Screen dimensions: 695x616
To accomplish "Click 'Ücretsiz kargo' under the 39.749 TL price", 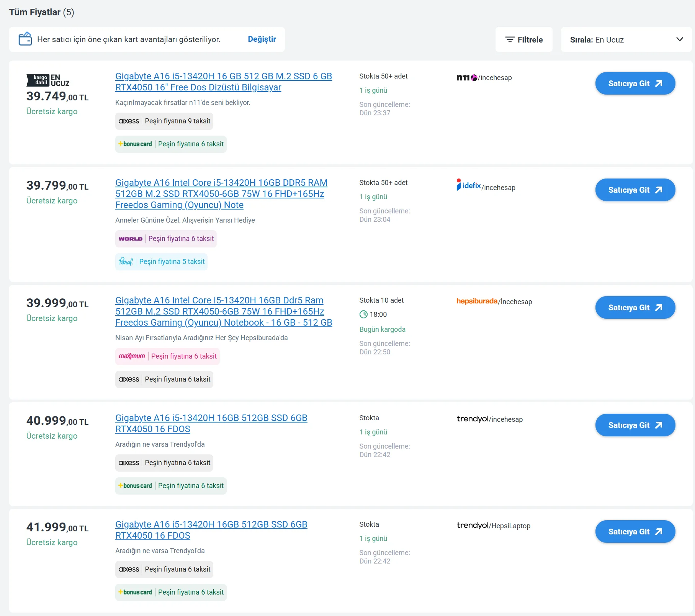I will pos(52,111).
